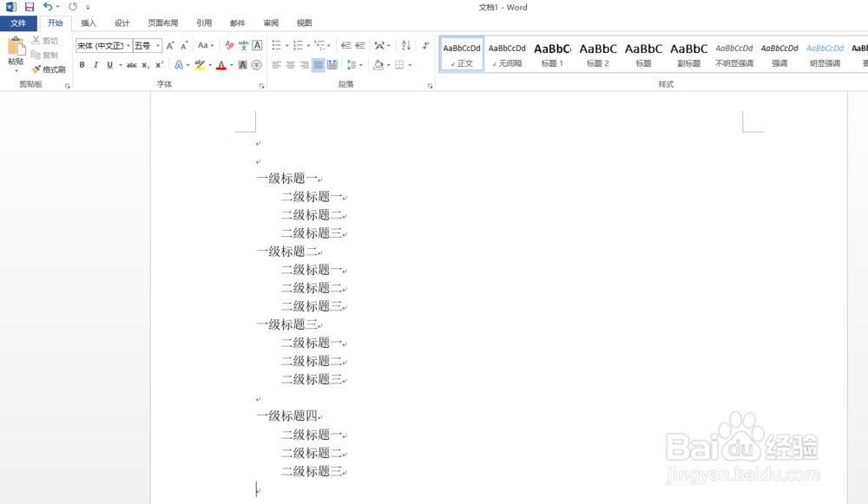Click the Paste (粘贴) clipboard icon

coord(16,47)
